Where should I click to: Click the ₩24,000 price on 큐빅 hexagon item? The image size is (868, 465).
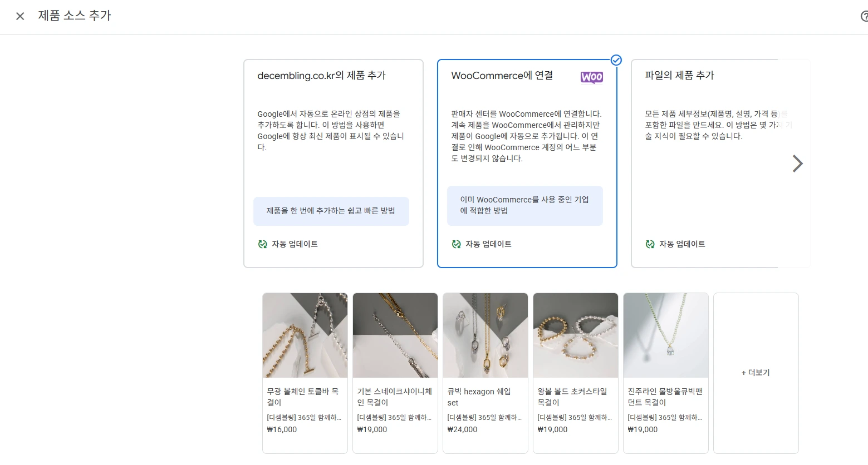coord(462,429)
